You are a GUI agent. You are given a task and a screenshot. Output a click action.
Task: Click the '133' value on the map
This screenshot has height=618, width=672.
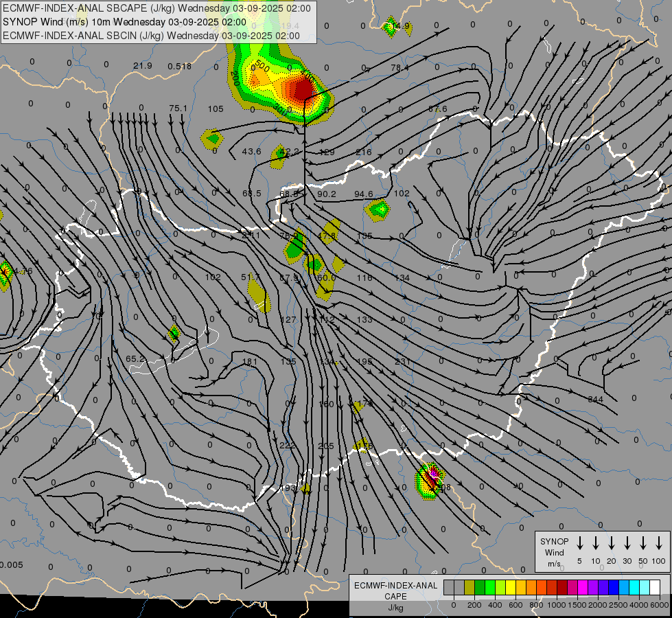coord(364,319)
